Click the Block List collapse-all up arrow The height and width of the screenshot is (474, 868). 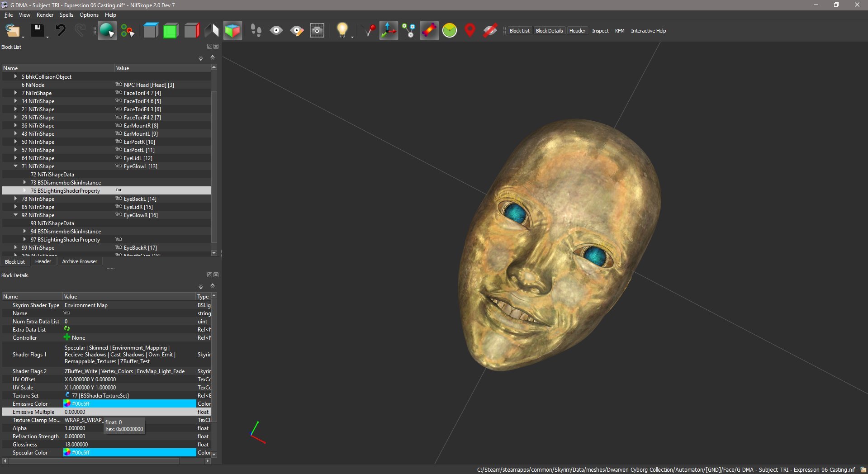coord(213,57)
